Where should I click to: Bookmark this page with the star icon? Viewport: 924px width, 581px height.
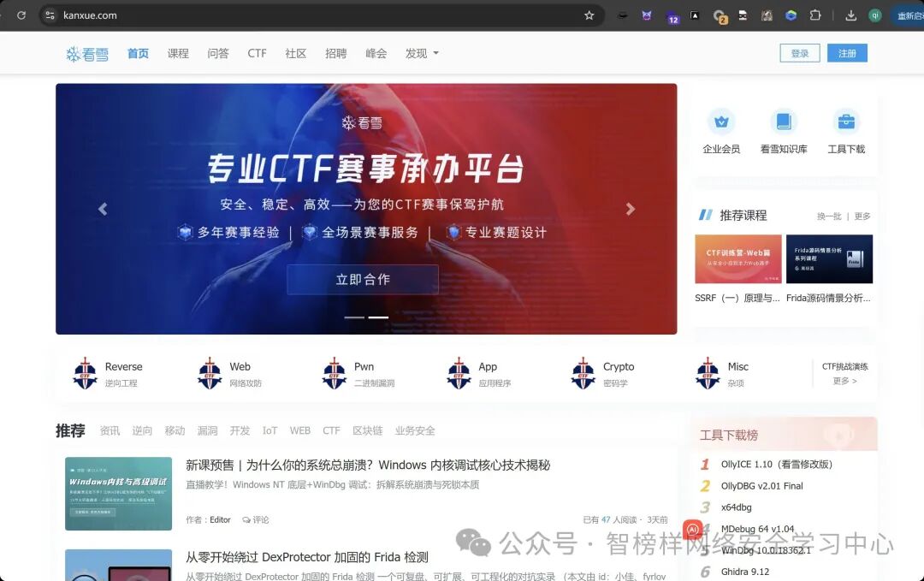pos(589,15)
